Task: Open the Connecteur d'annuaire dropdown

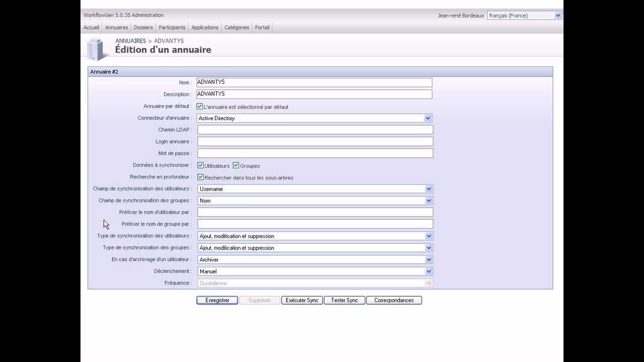Action: pos(314,118)
